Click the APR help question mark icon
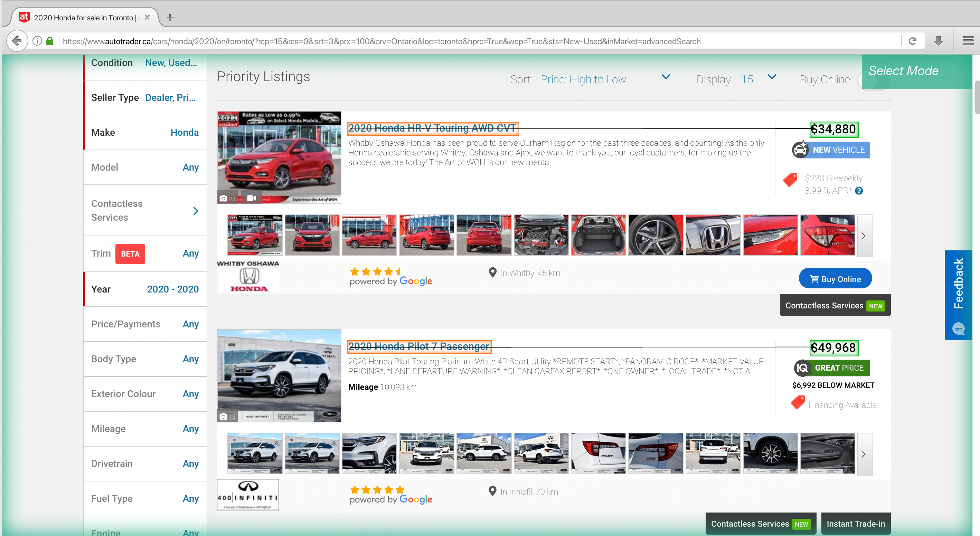The image size is (980, 536). pos(859,191)
